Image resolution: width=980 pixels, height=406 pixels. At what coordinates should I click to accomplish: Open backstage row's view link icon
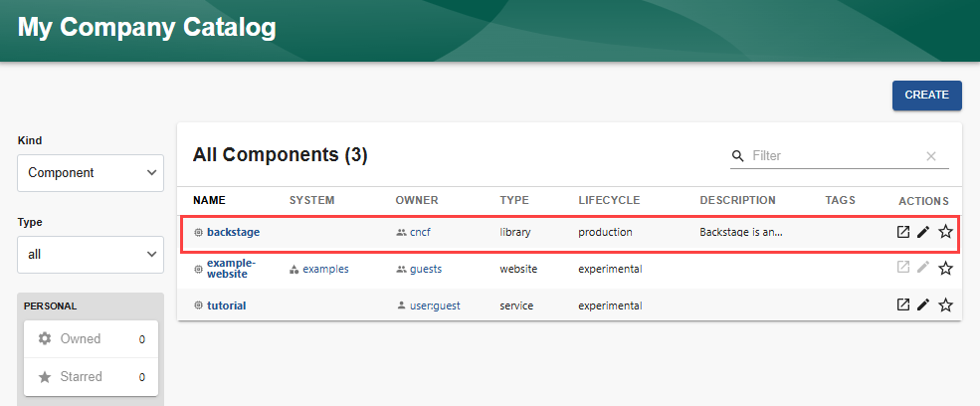coord(902,232)
